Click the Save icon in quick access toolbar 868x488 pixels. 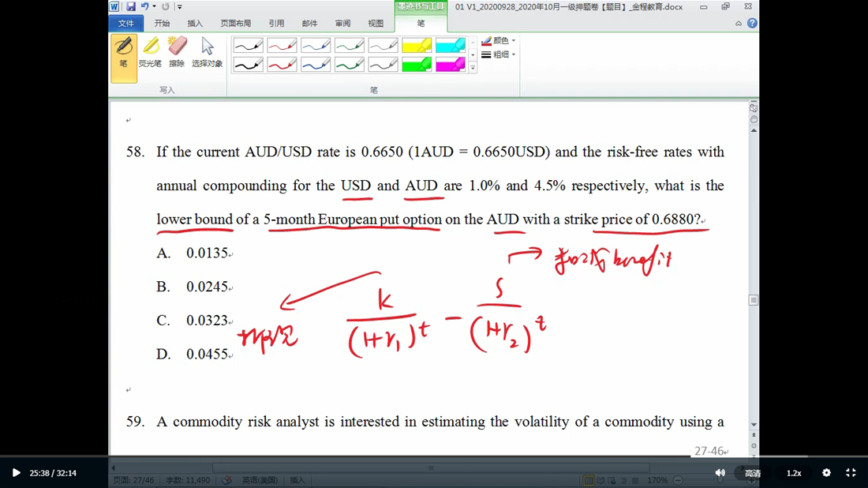pyautogui.click(x=131, y=6)
